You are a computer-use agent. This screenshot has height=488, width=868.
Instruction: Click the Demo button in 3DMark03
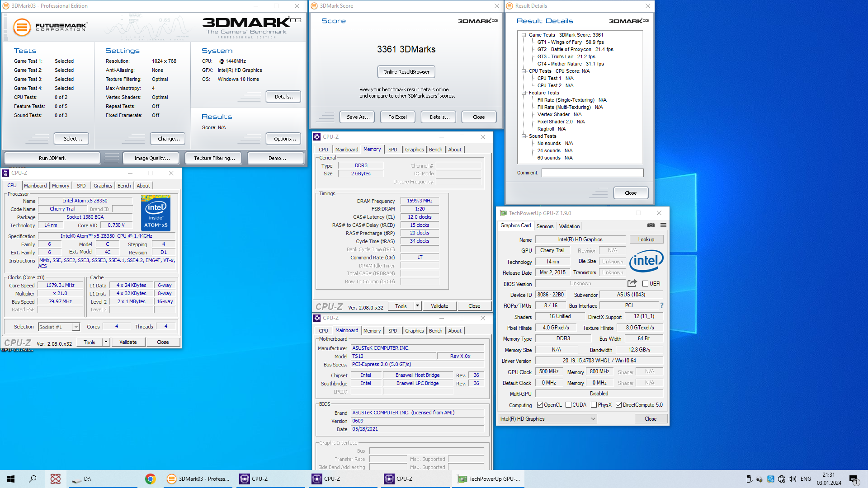click(277, 158)
